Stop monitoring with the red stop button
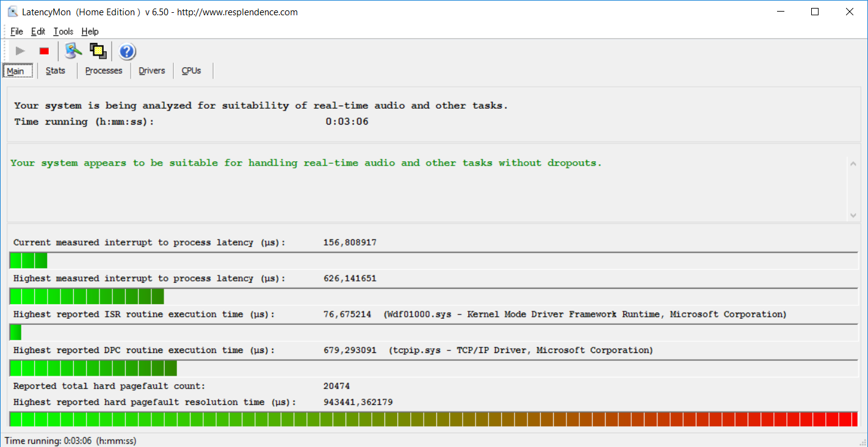Screen dimensions: 868x447 (x=44, y=51)
